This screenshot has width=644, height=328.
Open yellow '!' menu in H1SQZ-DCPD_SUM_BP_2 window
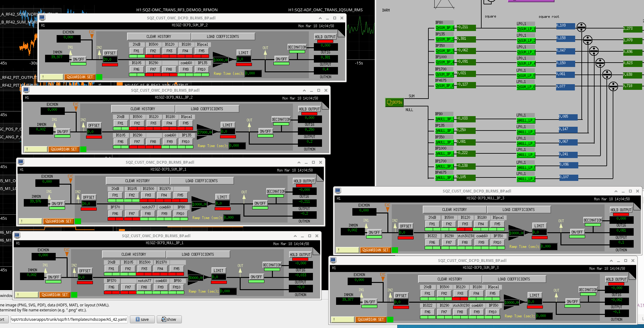[52, 77]
